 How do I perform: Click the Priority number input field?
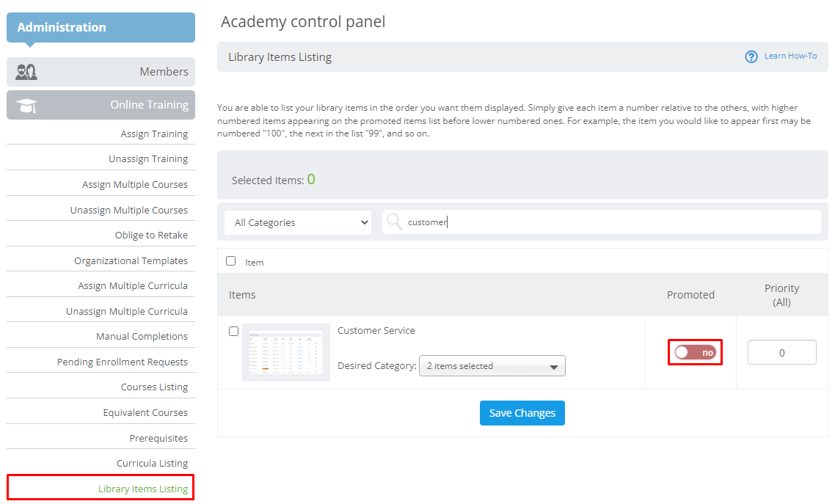pyautogui.click(x=781, y=352)
